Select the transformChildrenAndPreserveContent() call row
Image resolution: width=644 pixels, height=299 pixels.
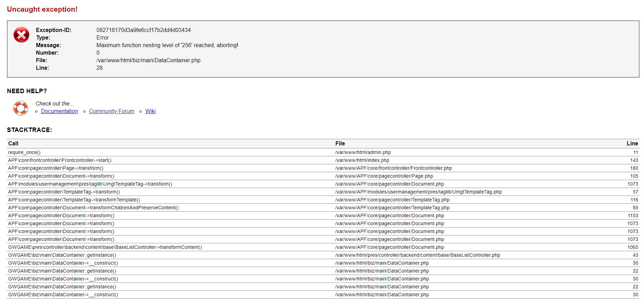click(x=323, y=208)
